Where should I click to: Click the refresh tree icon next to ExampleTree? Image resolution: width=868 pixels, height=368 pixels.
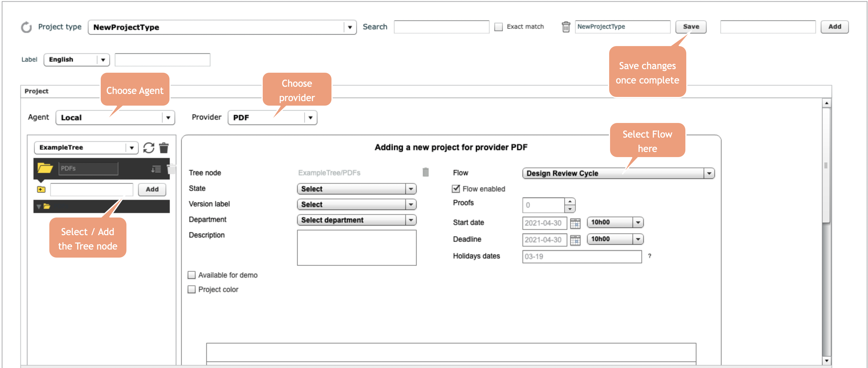149,148
